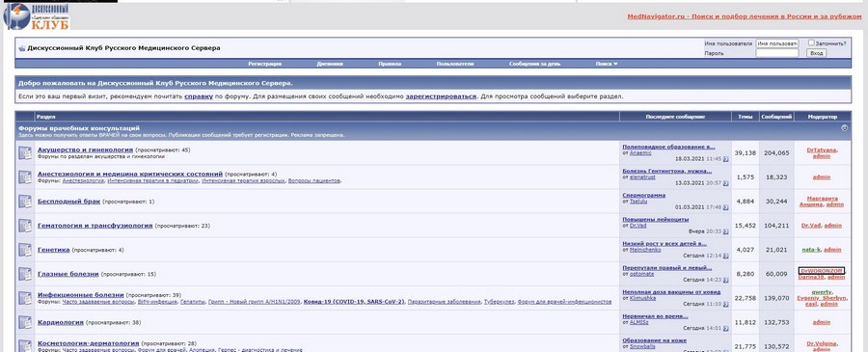Open Регистрация in navigation bar

(x=264, y=64)
